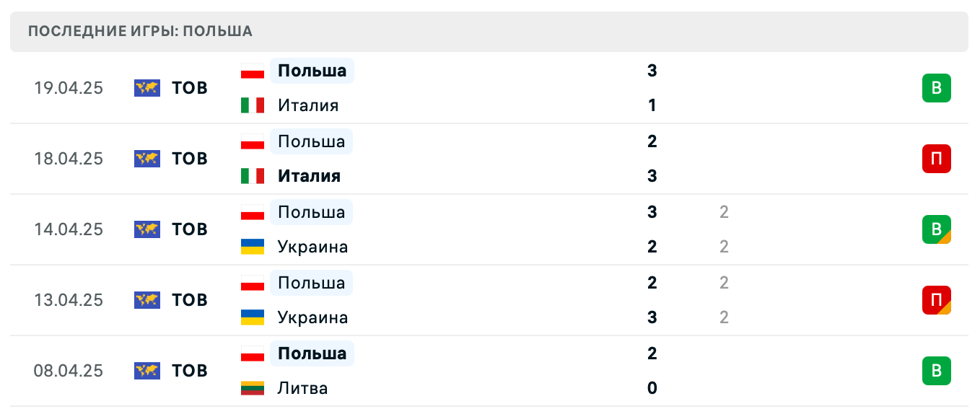Click the Italy flag for the 18.04.25 game
This screenshot has width=980, height=417.
pyautogui.click(x=250, y=176)
